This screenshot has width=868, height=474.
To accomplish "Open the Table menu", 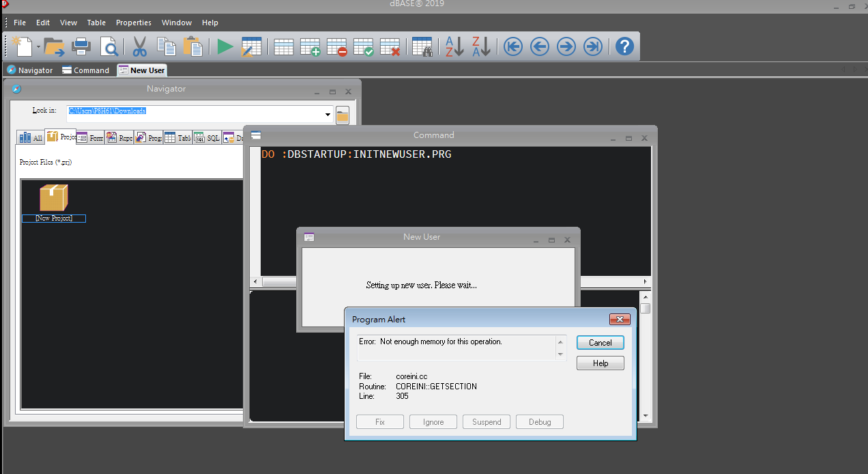I will point(96,23).
